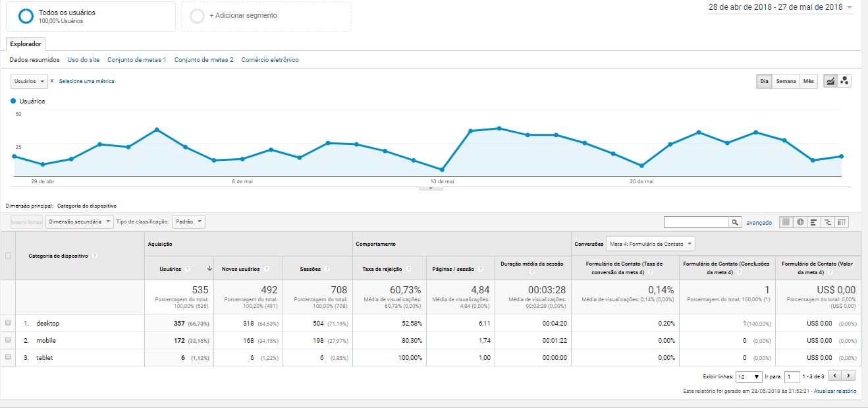Click help icon next to Taxa de rejeição
Viewport: 868px width, 408px height.
pos(410,269)
